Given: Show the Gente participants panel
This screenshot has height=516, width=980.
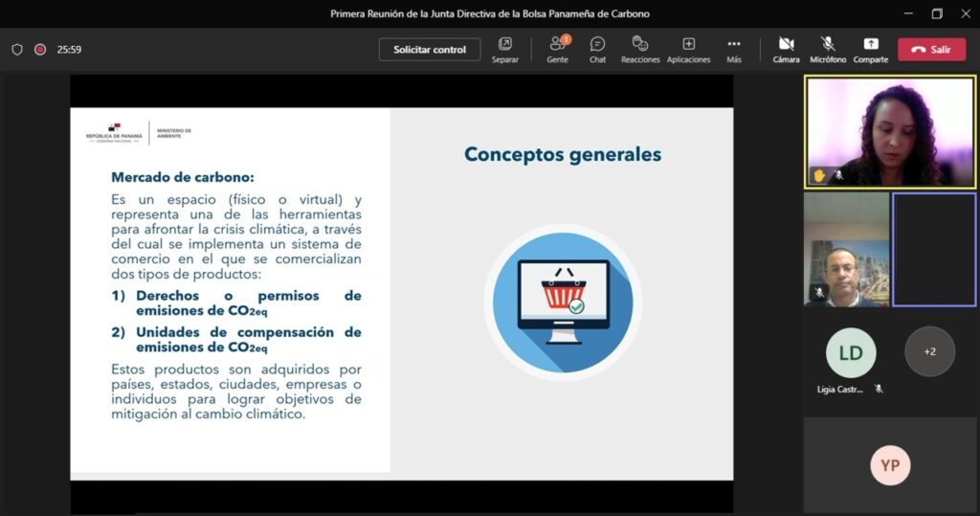Looking at the screenshot, I should tap(558, 50).
